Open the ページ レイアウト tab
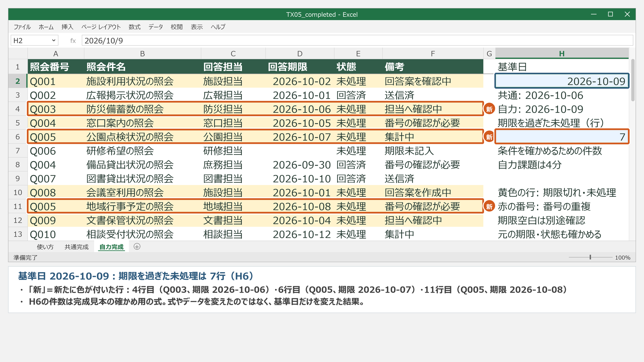The image size is (644, 362). (101, 27)
